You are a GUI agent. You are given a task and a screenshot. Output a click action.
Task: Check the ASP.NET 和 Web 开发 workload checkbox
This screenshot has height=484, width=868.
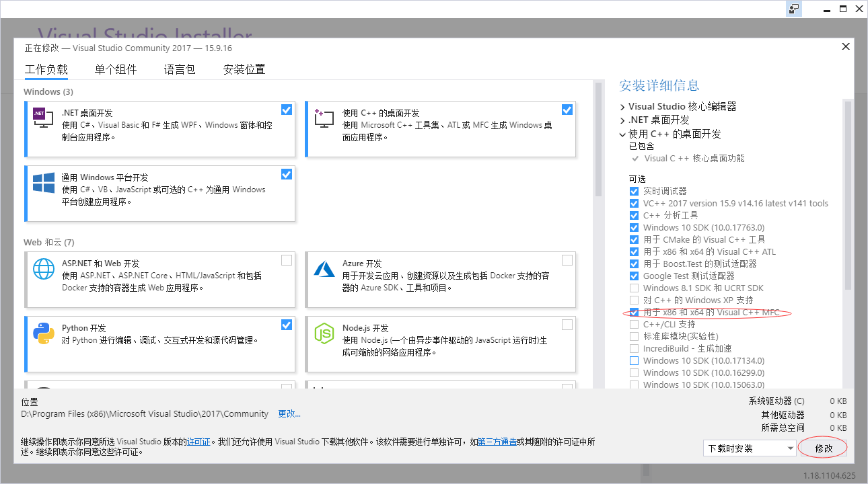pyautogui.click(x=287, y=260)
